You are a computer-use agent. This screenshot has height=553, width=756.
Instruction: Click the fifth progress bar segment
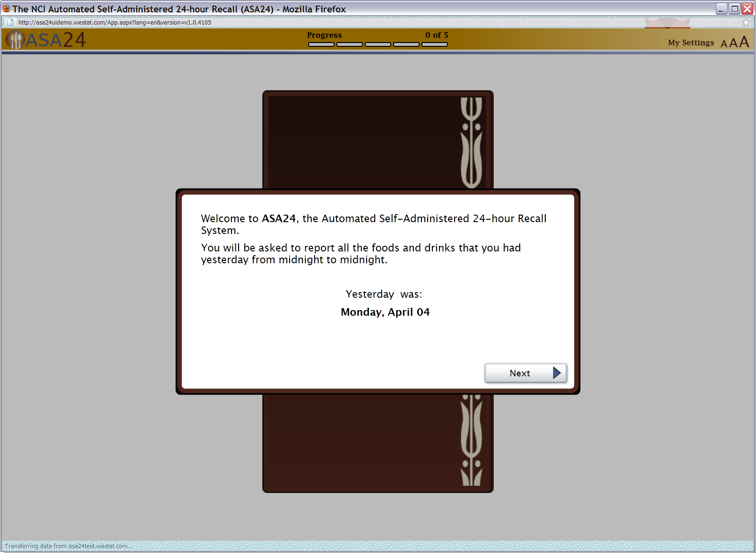(x=435, y=44)
